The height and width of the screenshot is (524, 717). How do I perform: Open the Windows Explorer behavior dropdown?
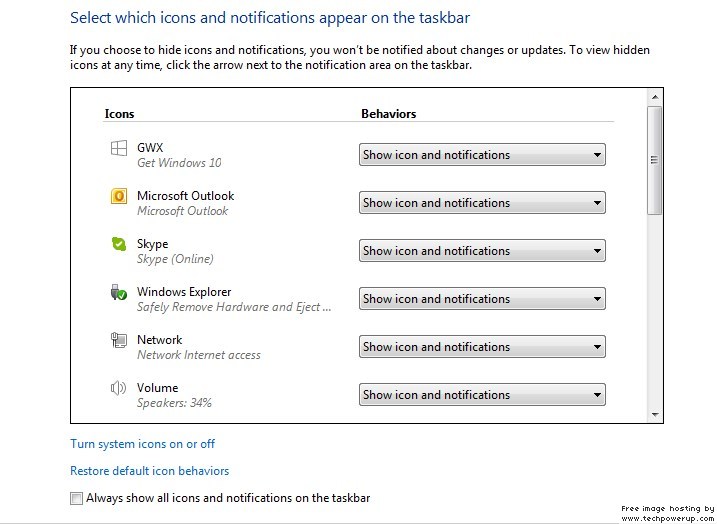[482, 299]
